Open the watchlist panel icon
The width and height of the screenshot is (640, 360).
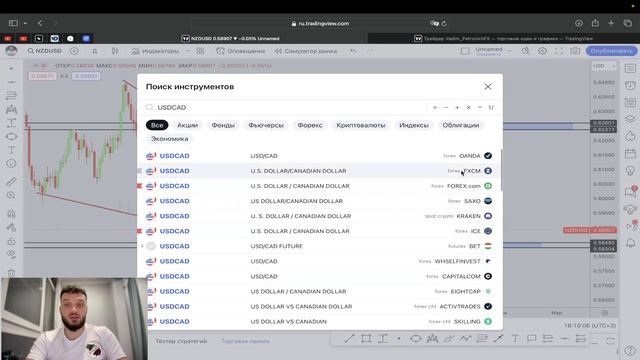630,69
